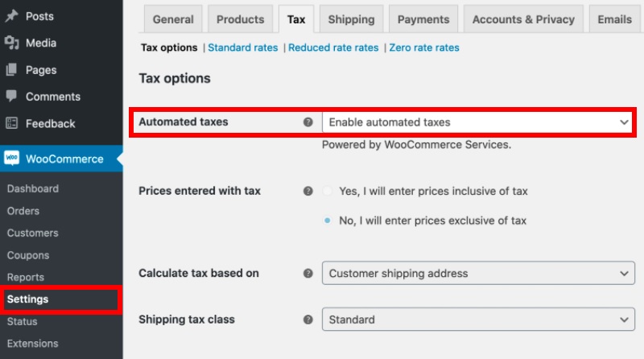Open the Enable automated taxes dropdown
Image resolution: width=644 pixels, height=359 pixels.
(478, 122)
